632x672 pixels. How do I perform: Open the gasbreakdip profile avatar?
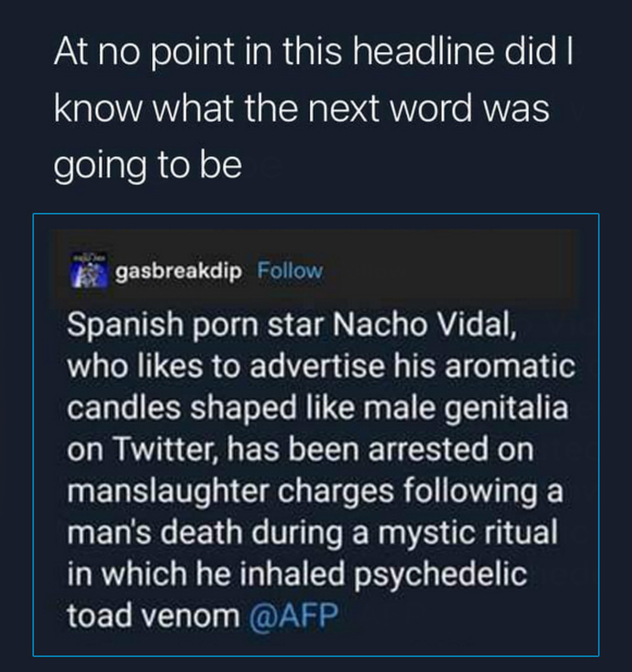(x=90, y=271)
